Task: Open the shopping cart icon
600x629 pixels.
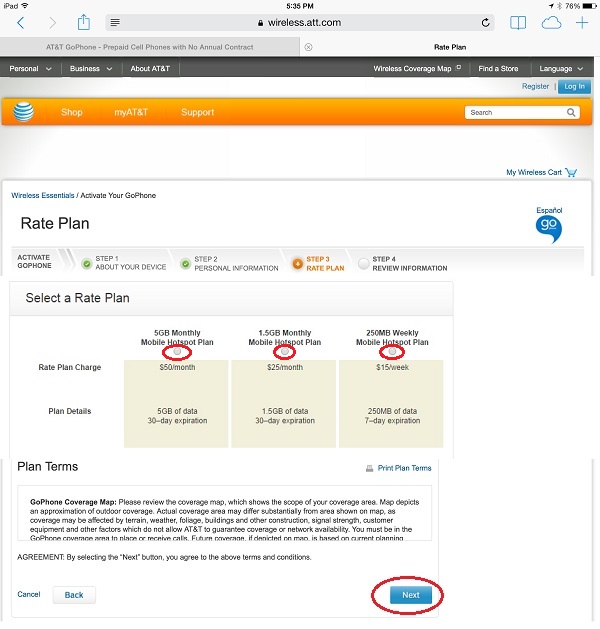Action: [571, 172]
